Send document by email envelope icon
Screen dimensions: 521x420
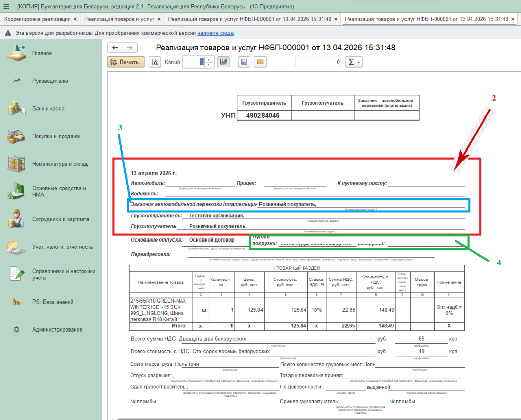(x=259, y=62)
